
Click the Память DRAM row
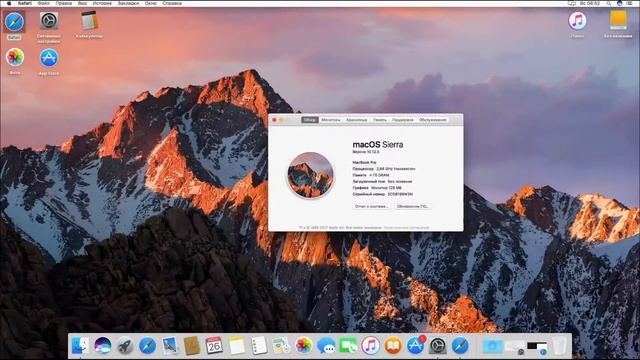(371, 175)
